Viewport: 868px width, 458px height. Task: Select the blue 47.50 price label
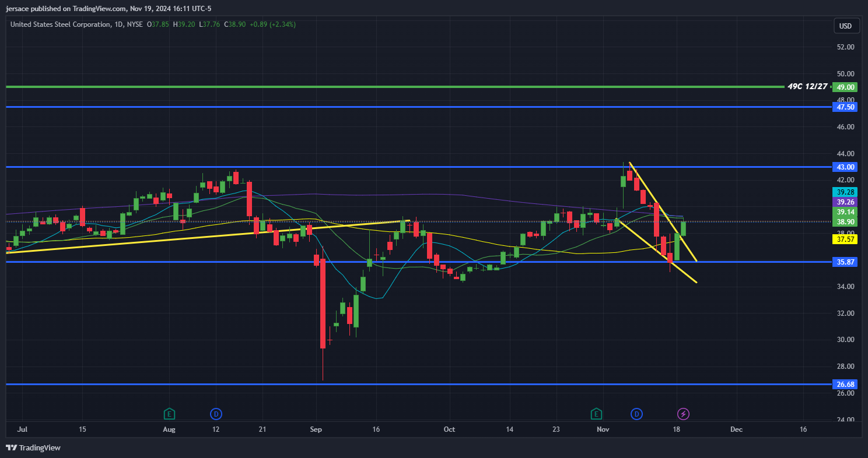click(x=846, y=107)
